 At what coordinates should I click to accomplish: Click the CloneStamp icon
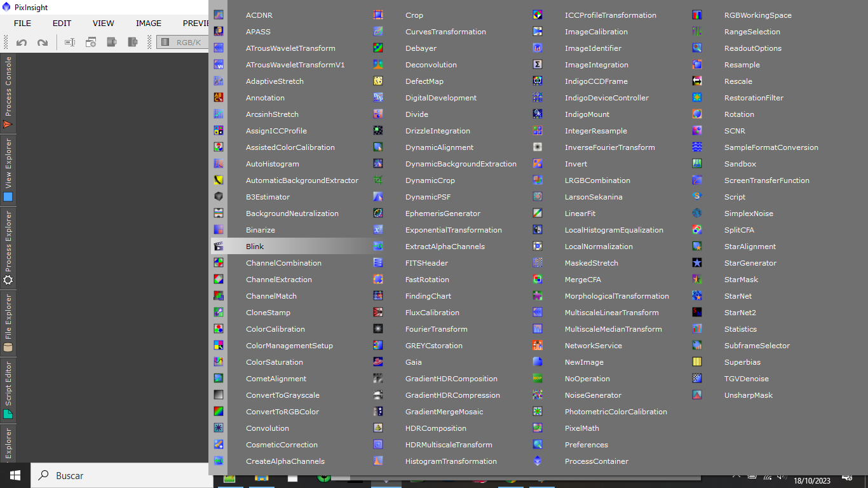click(x=219, y=312)
